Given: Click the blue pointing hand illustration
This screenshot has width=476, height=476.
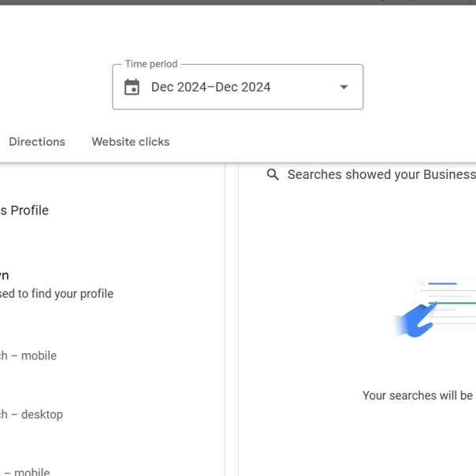Looking at the screenshot, I should click(415, 320).
